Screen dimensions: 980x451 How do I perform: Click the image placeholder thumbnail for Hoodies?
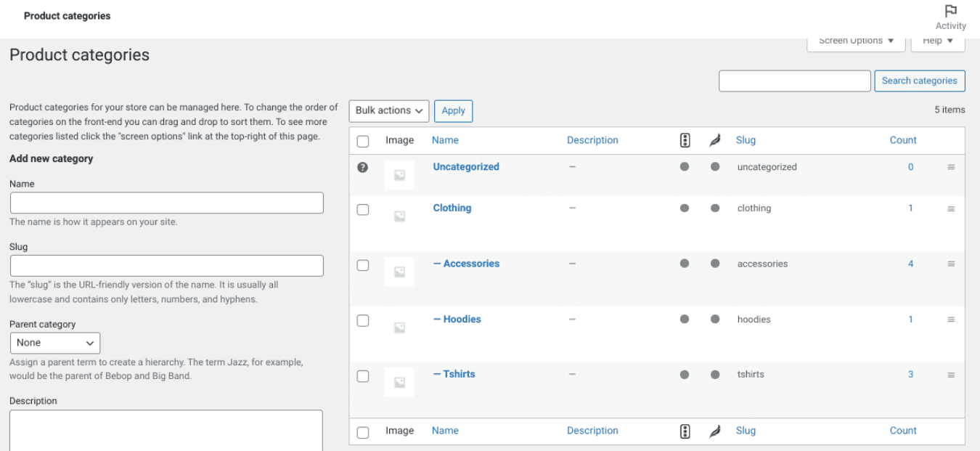(399, 327)
